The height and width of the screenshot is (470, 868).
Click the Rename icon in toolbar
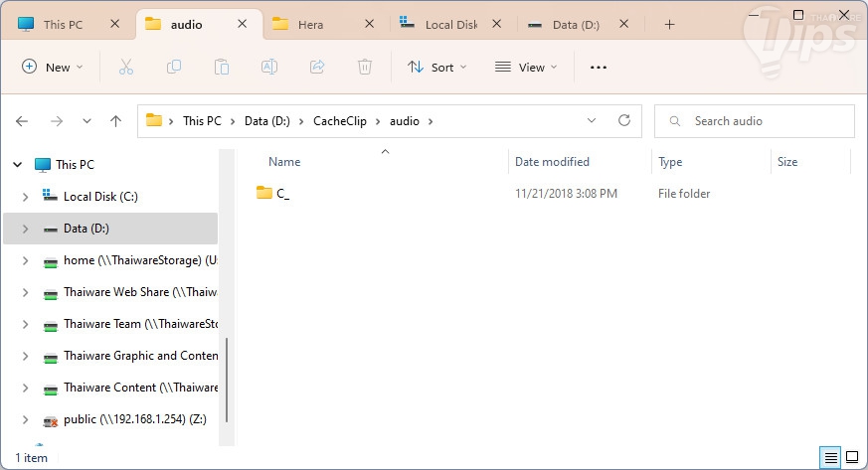269,68
